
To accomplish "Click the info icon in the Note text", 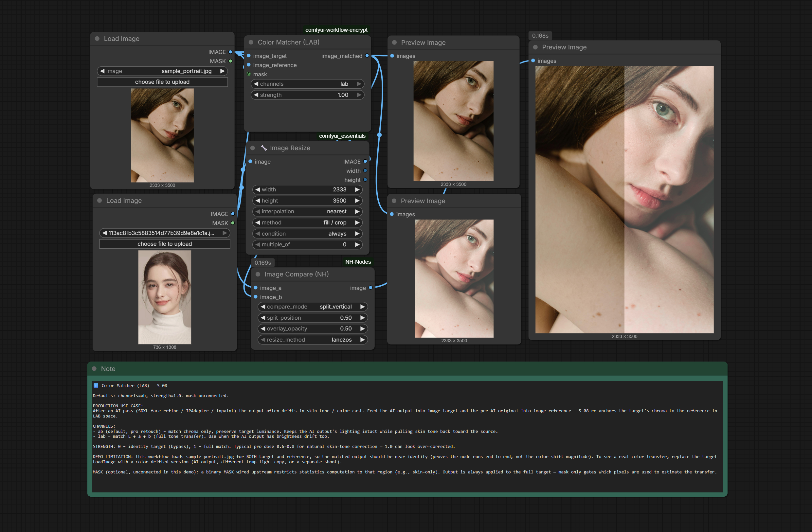I will [x=96, y=385].
